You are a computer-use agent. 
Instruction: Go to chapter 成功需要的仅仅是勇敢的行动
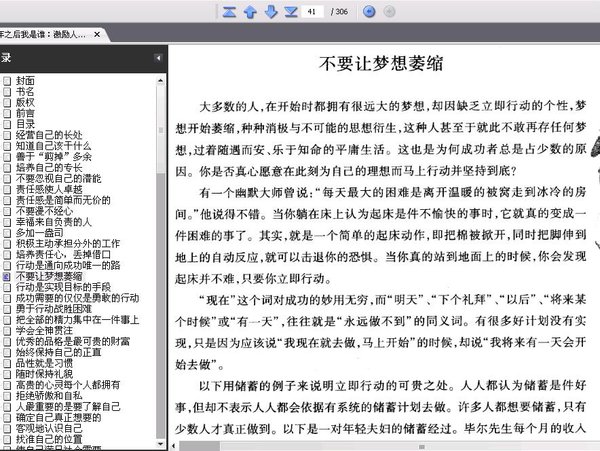[77, 298]
